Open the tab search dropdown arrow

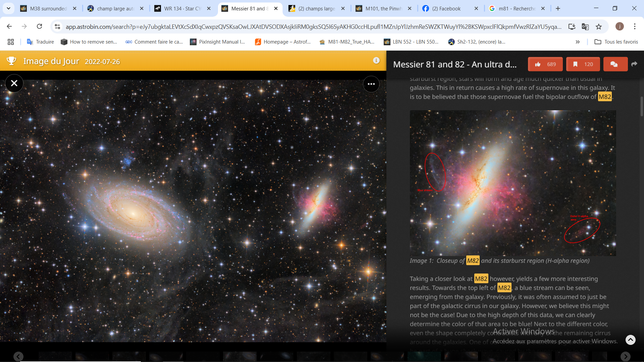pos(8,8)
